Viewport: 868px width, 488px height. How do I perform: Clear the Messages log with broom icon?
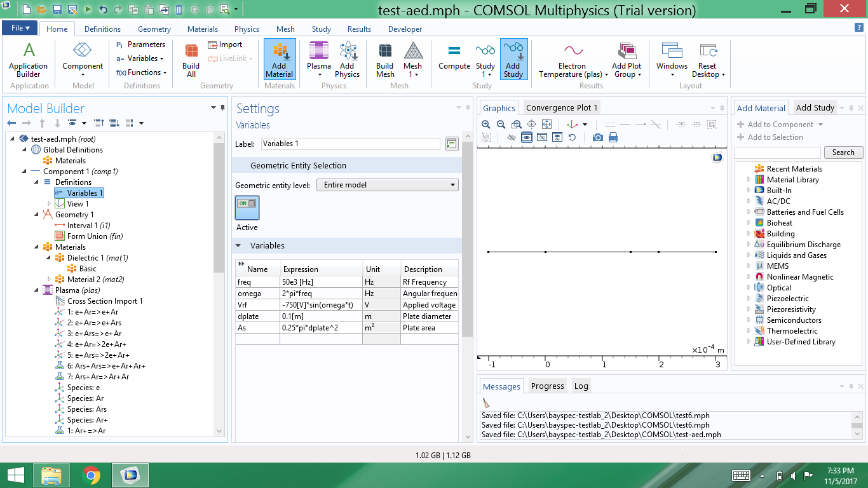[486, 403]
